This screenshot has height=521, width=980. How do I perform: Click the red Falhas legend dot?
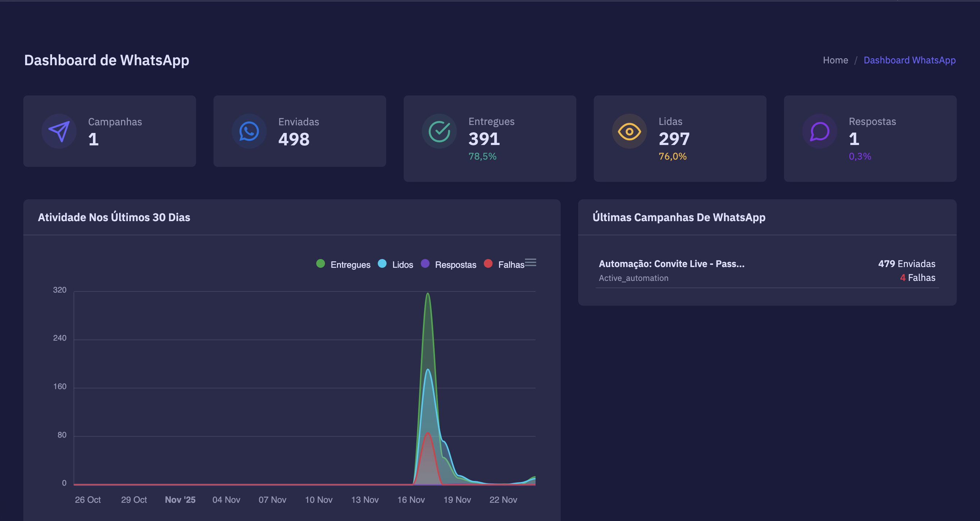click(x=488, y=264)
